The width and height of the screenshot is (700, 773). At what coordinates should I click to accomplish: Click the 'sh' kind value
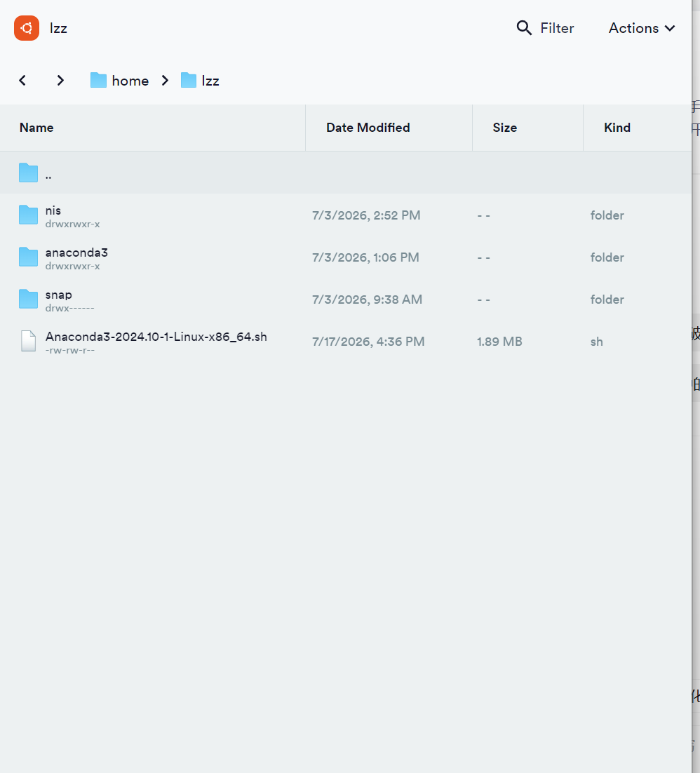(596, 342)
